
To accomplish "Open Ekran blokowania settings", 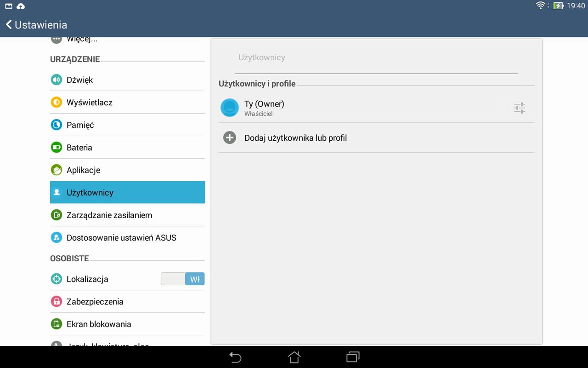I will pyautogui.click(x=127, y=324).
